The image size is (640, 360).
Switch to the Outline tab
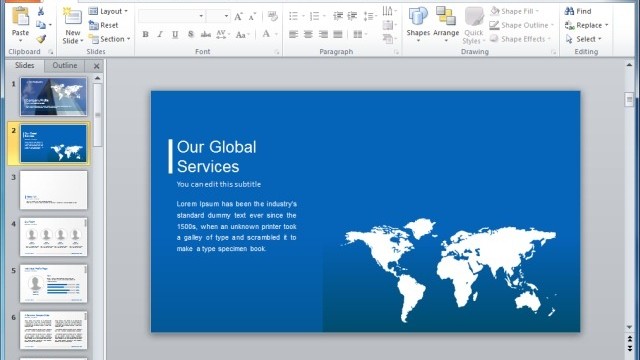tap(64, 65)
